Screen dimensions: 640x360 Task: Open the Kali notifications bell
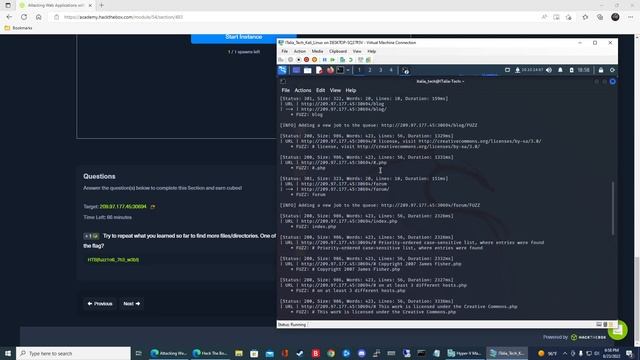pyautogui.click(x=560, y=70)
